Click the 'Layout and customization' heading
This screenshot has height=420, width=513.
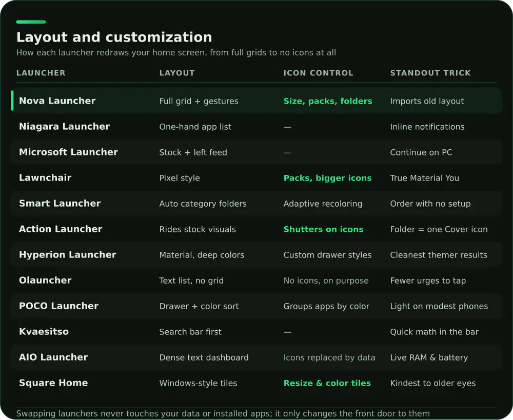click(x=114, y=37)
